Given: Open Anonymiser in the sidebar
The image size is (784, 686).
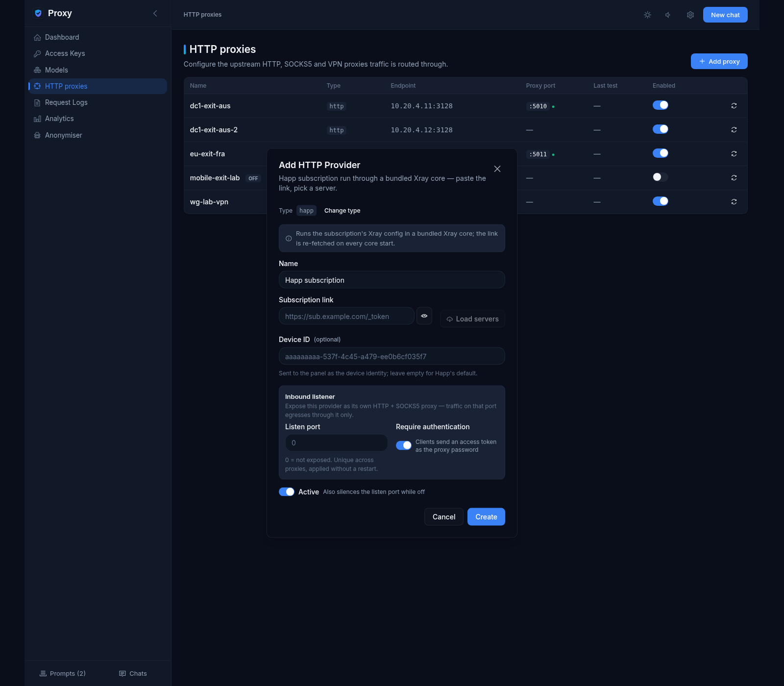Looking at the screenshot, I should [x=98, y=135].
